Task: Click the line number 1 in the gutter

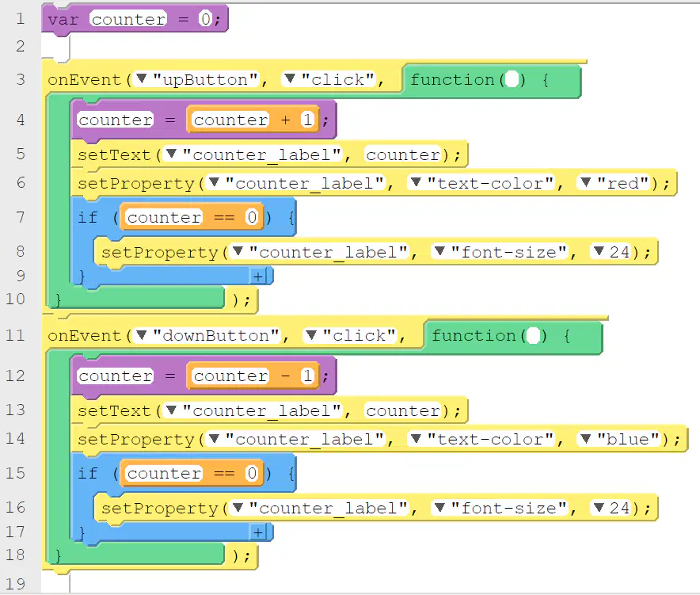Action: click(20, 19)
